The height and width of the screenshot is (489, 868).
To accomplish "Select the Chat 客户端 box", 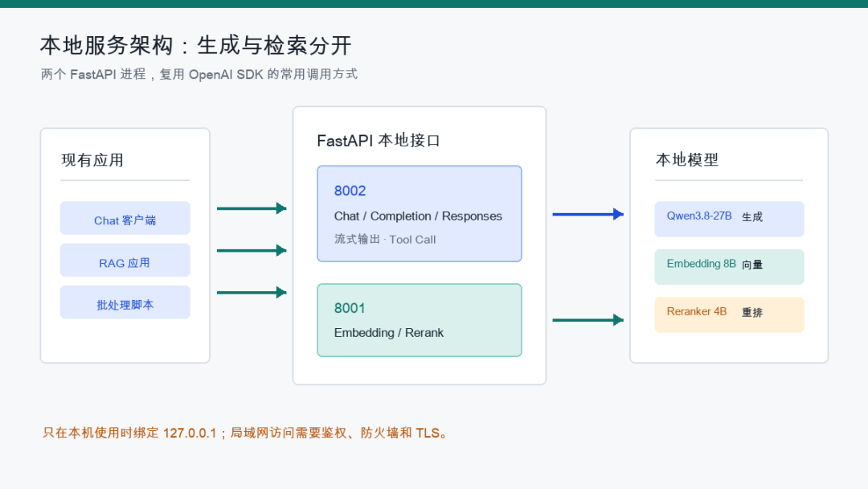I will coord(125,218).
